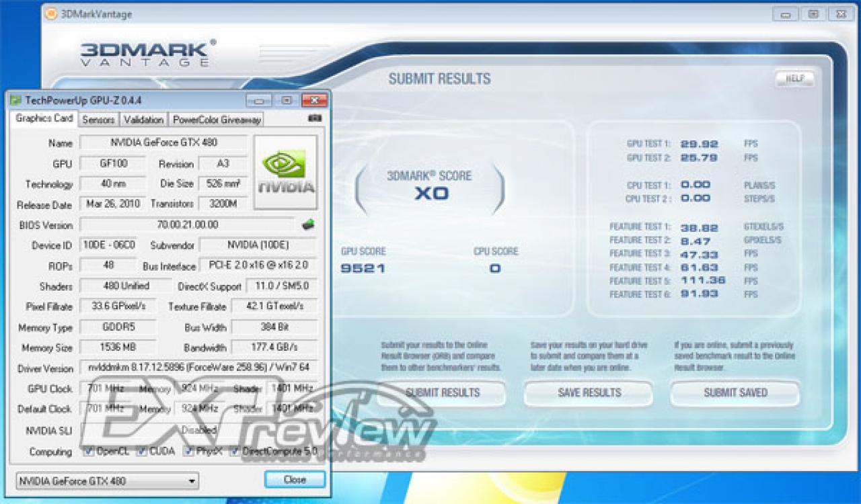Click the SUBMIT RESULTS button

(442, 393)
